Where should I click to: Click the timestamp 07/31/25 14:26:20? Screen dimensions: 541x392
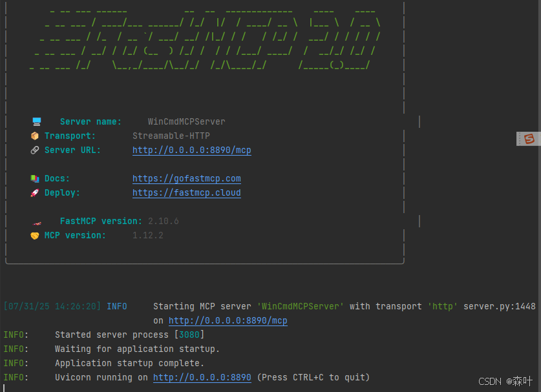click(x=52, y=307)
